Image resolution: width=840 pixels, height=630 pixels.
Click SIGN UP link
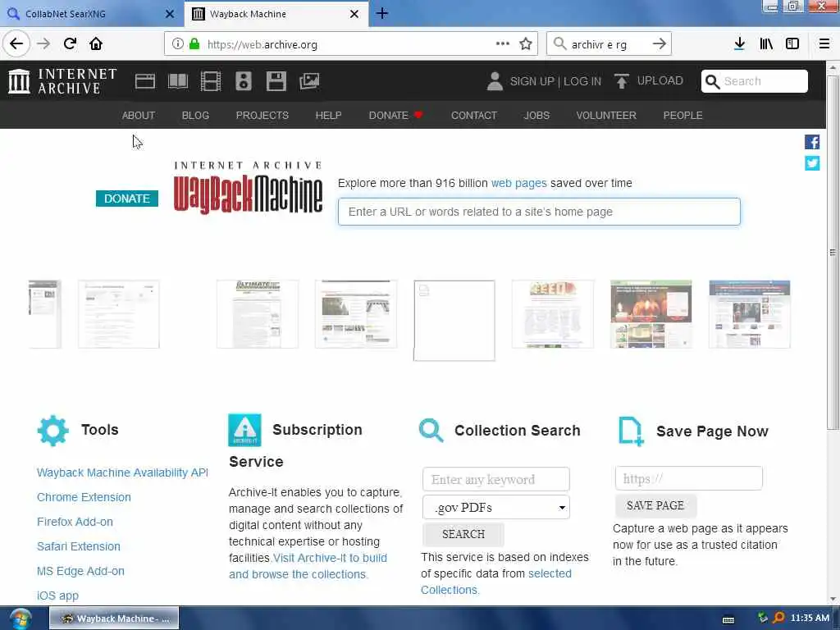pyautogui.click(x=532, y=81)
